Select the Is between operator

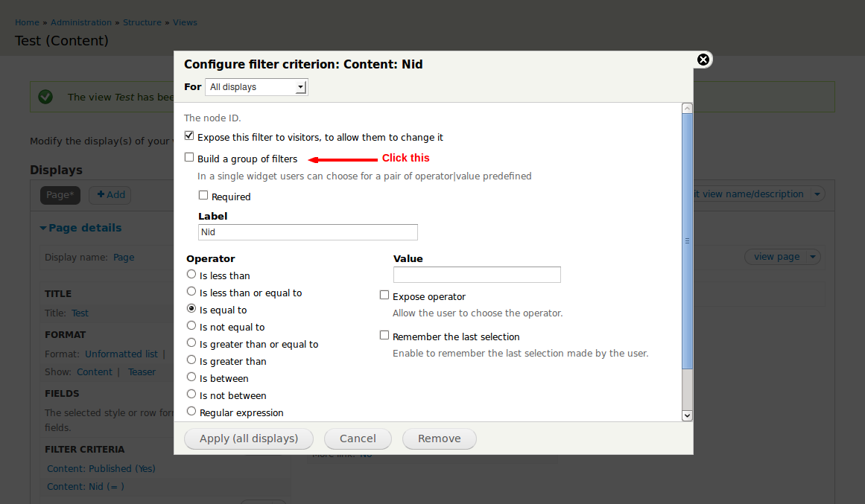click(x=191, y=377)
